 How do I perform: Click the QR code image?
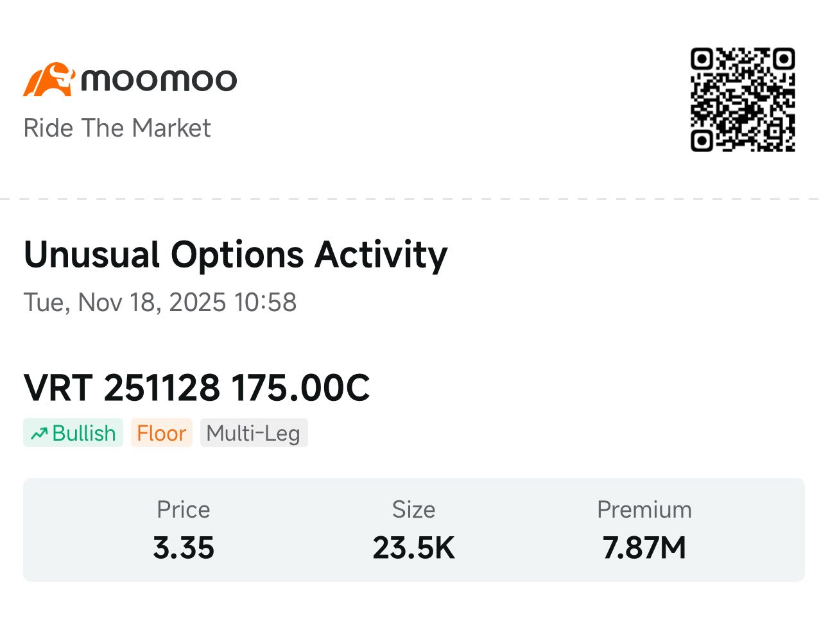[743, 99]
